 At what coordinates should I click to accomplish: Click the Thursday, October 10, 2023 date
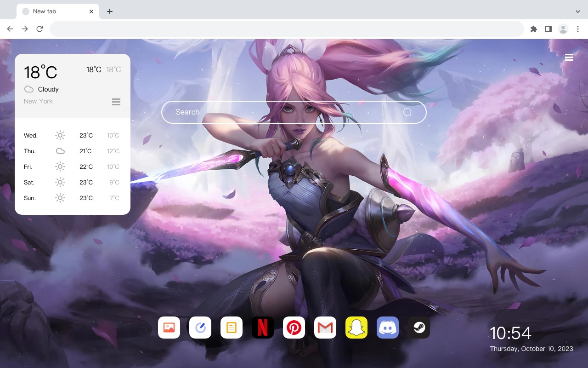tap(531, 349)
